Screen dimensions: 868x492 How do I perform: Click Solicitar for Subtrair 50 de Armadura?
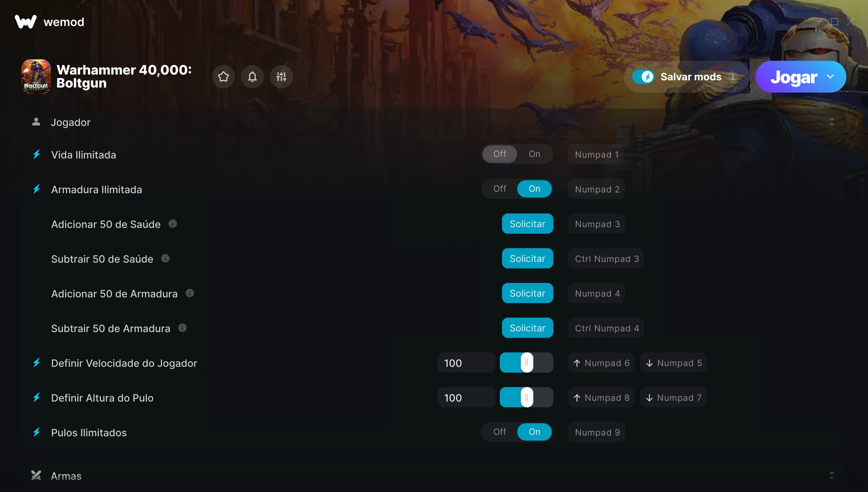click(527, 328)
